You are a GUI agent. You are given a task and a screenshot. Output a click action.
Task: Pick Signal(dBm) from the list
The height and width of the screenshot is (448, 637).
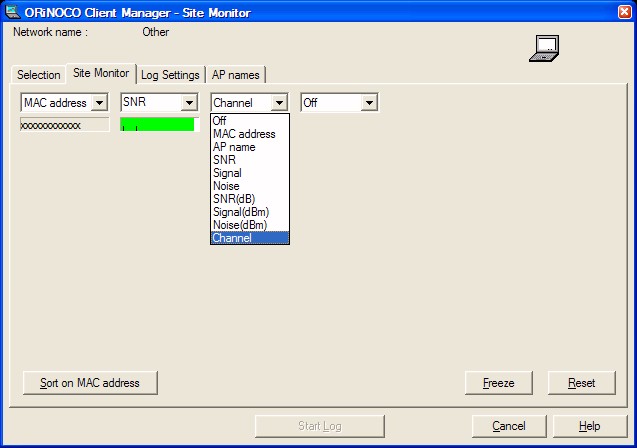click(x=241, y=212)
